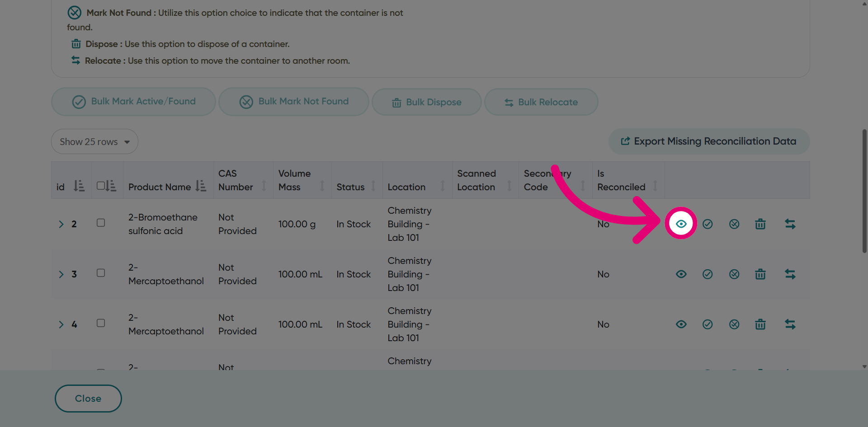This screenshot has width=868, height=427.
Task: Sort table by id column
Action: [x=79, y=186]
